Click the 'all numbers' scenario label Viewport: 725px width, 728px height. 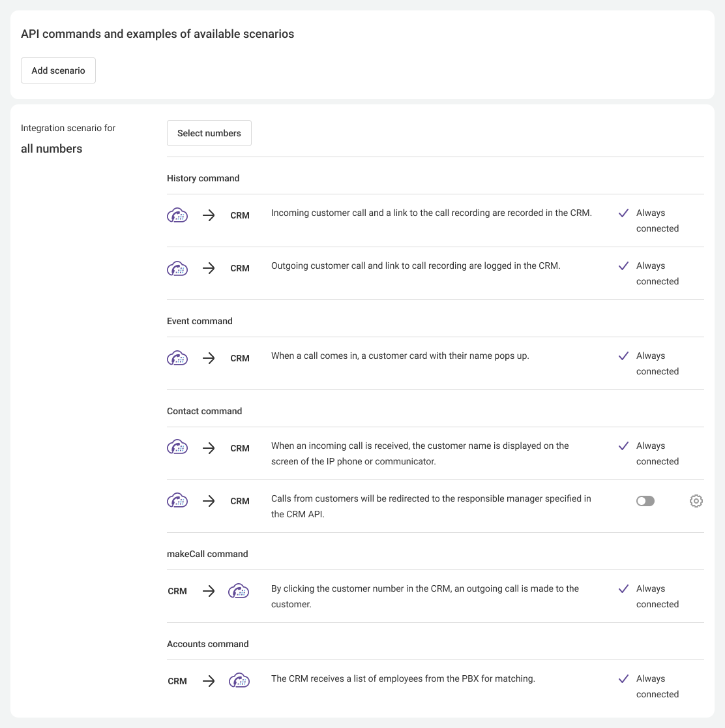(x=52, y=149)
